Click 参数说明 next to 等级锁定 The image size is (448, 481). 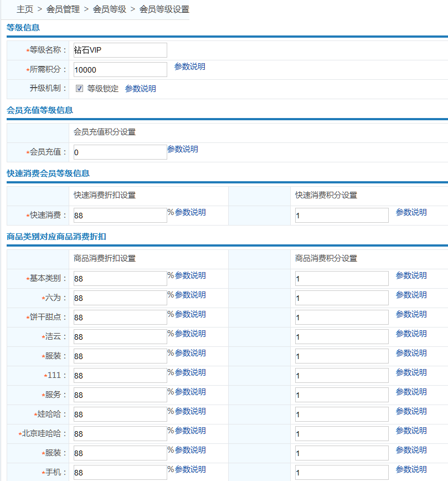[140, 89]
